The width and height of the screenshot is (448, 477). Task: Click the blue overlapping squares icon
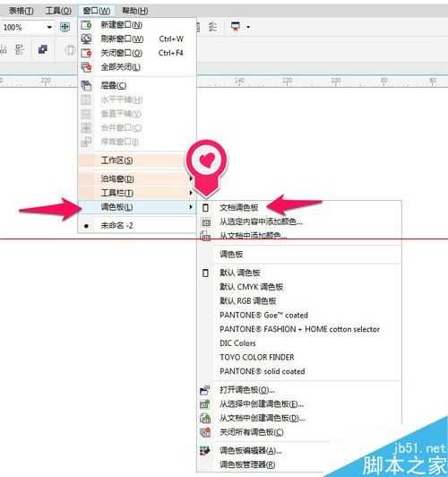coord(42,49)
